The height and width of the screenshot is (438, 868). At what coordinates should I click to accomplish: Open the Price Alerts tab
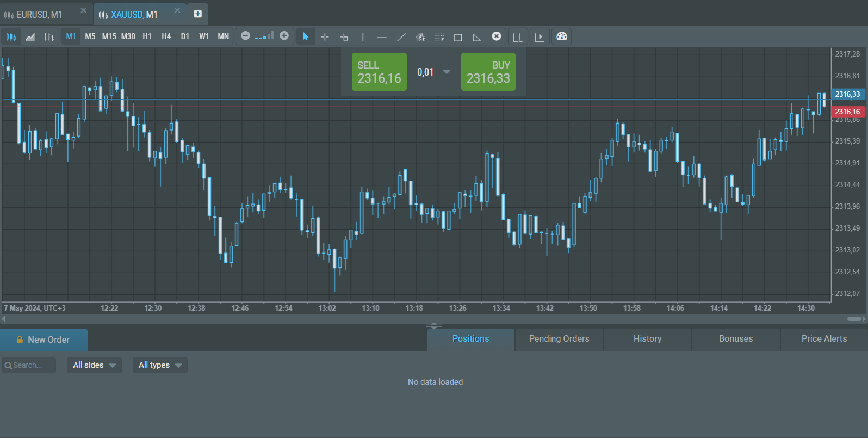824,339
